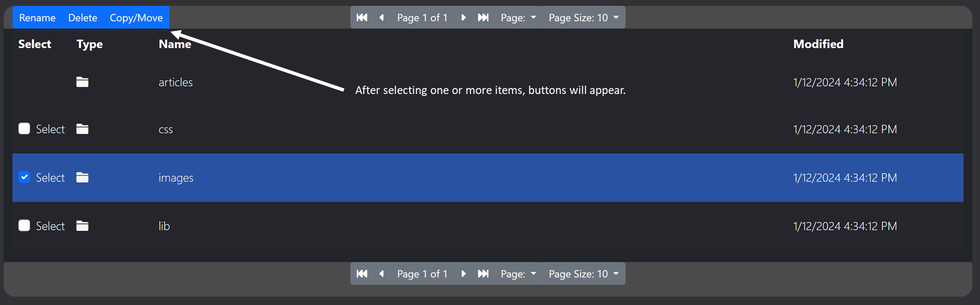Tick the checkbox for lib folder
Screen dimensions: 980x305
[24, 226]
